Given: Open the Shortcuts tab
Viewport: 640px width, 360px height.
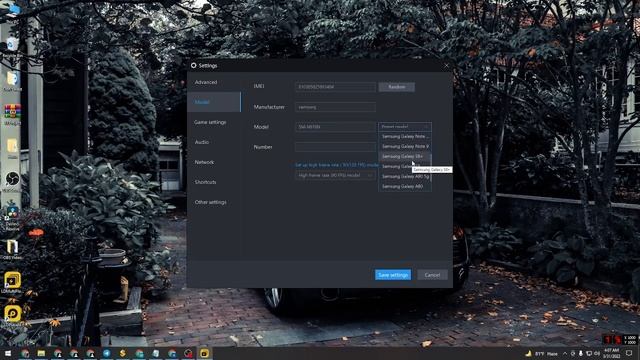Looking at the screenshot, I should click(214, 182).
